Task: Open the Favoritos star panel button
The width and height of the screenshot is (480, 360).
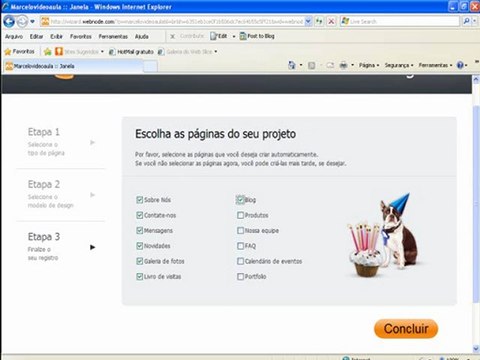Action: point(19,51)
